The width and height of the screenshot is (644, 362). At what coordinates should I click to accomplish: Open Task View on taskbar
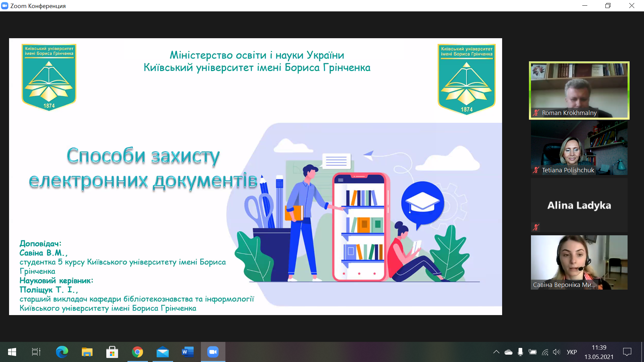(x=36, y=352)
